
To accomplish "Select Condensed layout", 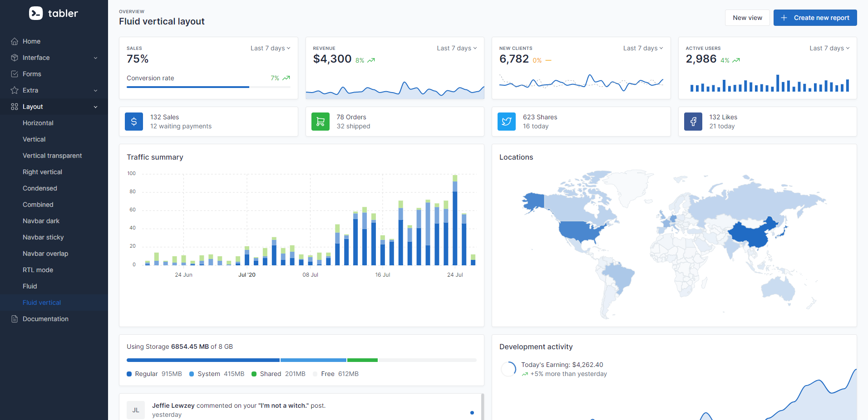I will click(x=54, y=188).
